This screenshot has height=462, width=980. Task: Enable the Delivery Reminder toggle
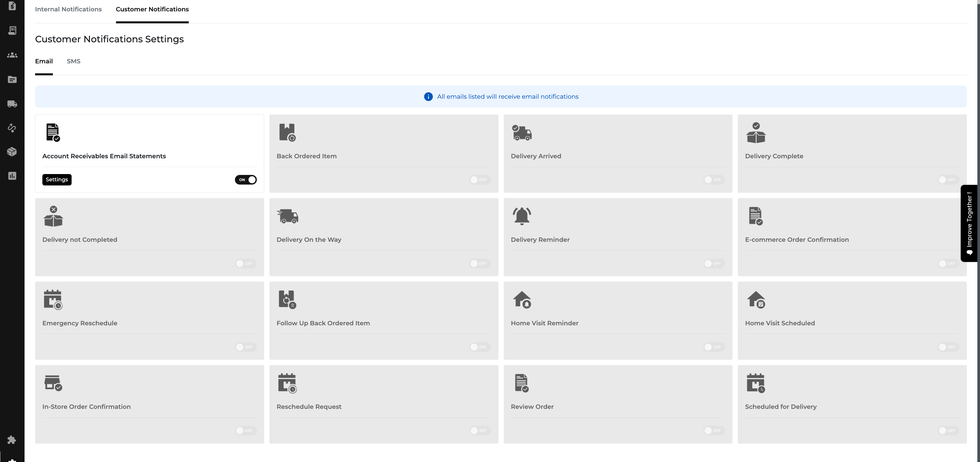[714, 263]
